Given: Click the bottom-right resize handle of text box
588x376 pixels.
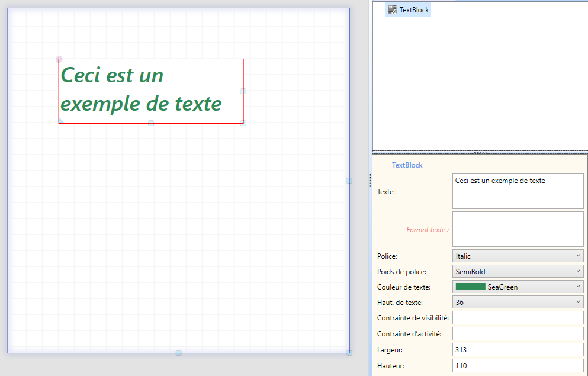Looking at the screenshot, I should pyautogui.click(x=243, y=123).
